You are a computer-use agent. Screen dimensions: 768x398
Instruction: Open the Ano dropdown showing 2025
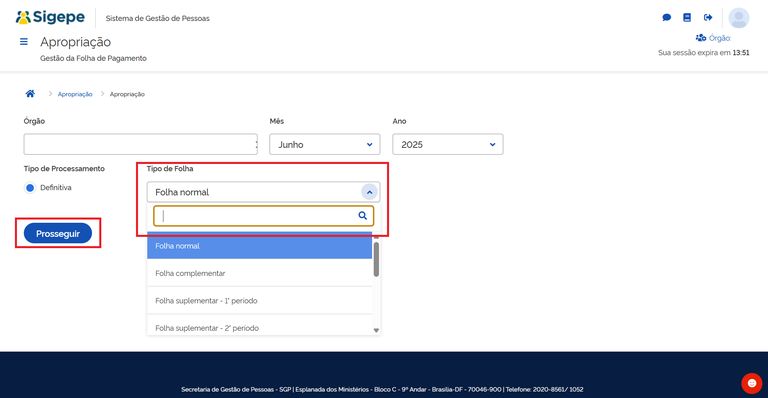448,144
